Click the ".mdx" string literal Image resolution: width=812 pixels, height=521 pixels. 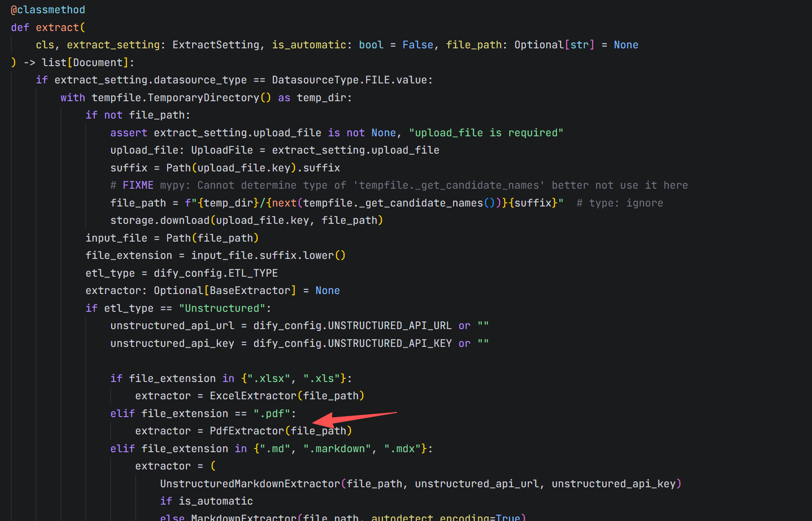coord(402,449)
